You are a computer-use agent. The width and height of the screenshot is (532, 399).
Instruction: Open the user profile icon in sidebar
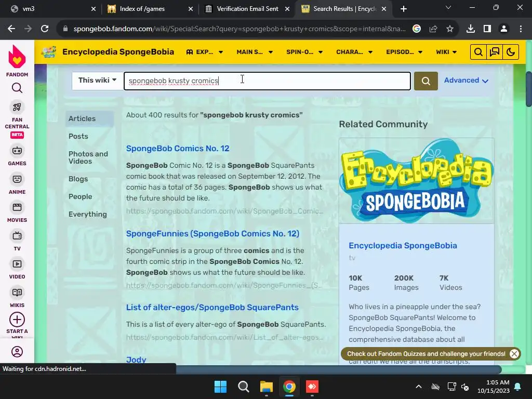pyautogui.click(x=17, y=352)
